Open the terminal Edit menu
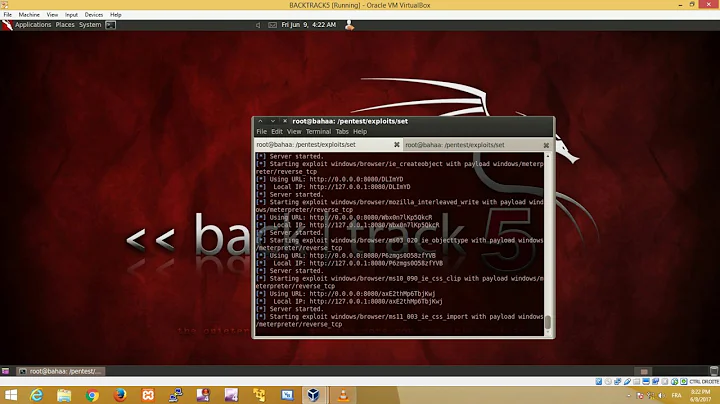Viewport: 720px width, 404px height. pos(277,131)
